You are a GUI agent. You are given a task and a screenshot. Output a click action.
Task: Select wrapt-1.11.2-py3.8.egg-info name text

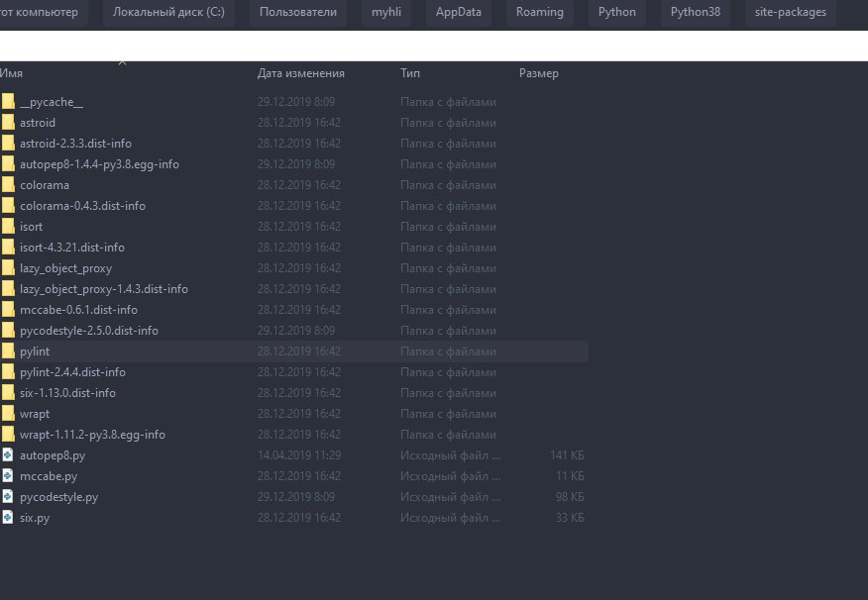pyautogui.click(x=92, y=434)
